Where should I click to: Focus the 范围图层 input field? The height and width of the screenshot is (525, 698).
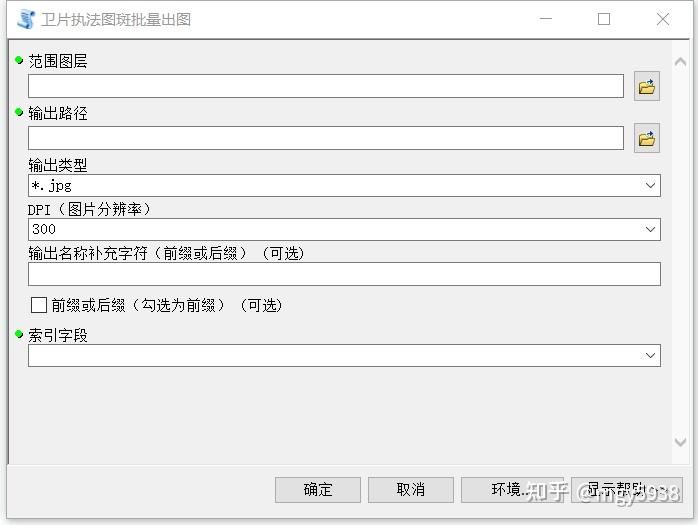coord(326,86)
